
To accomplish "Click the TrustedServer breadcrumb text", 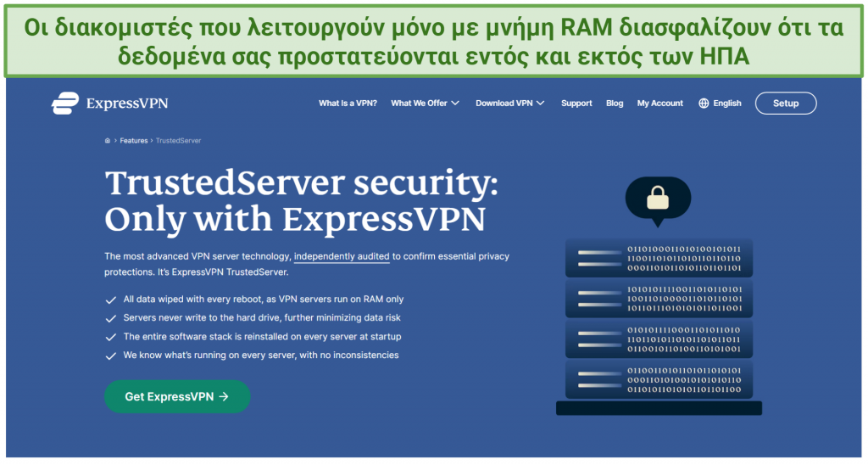I will point(178,141).
